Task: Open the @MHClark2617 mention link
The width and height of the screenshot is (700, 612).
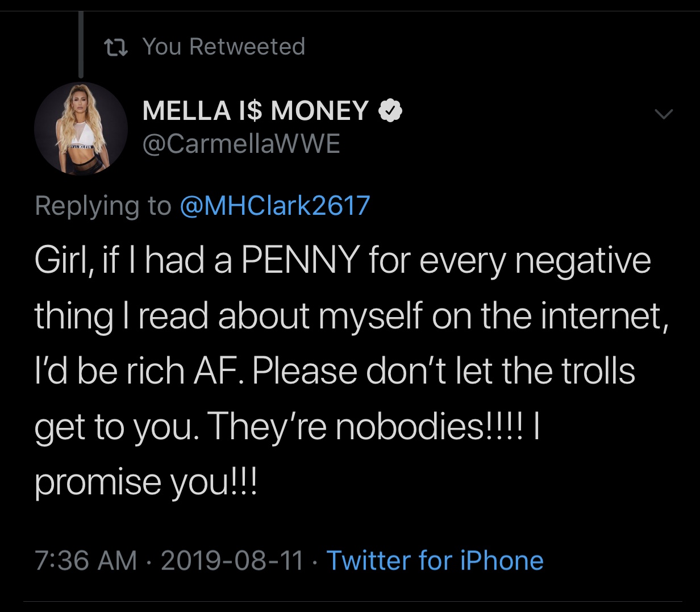Action: pos(275,205)
